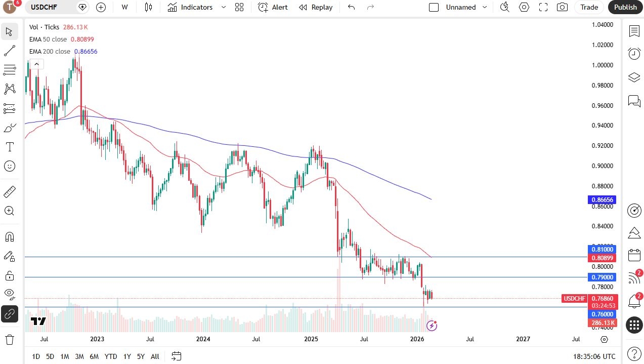Take a chart snapshot with camera icon
Screen dimensions: 644x364
(562, 7)
